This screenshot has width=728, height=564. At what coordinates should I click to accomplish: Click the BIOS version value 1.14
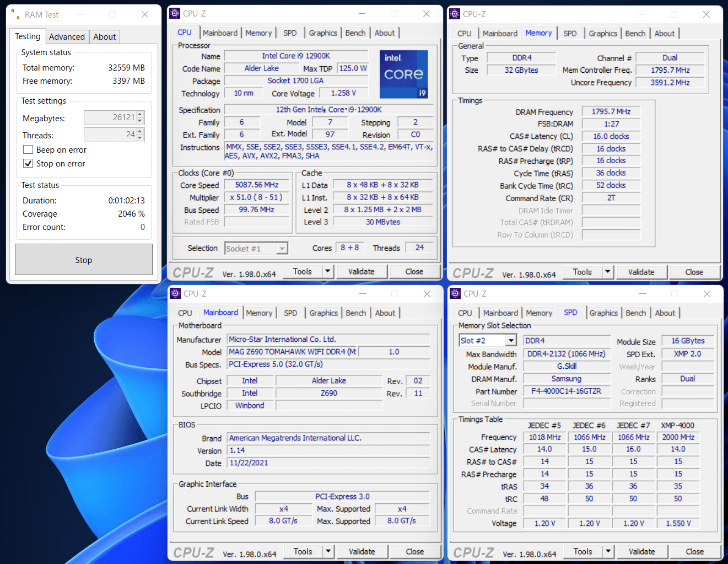tap(328, 450)
